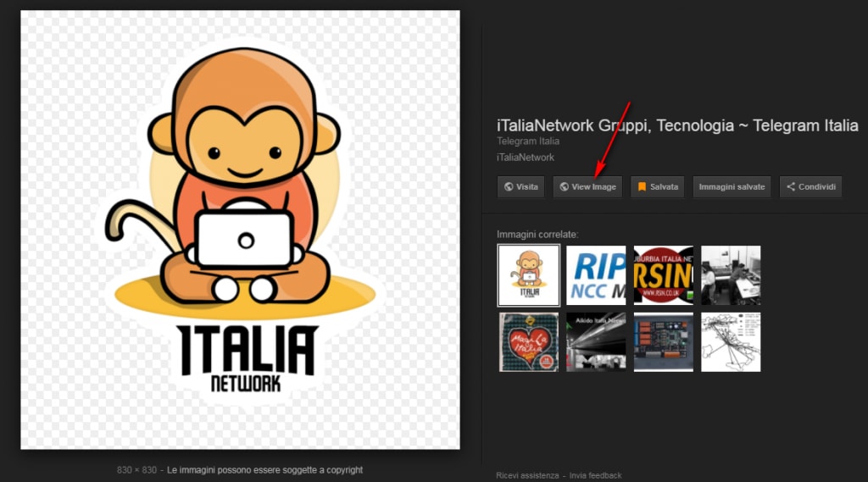Click the globe icon in Visita

(x=509, y=187)
